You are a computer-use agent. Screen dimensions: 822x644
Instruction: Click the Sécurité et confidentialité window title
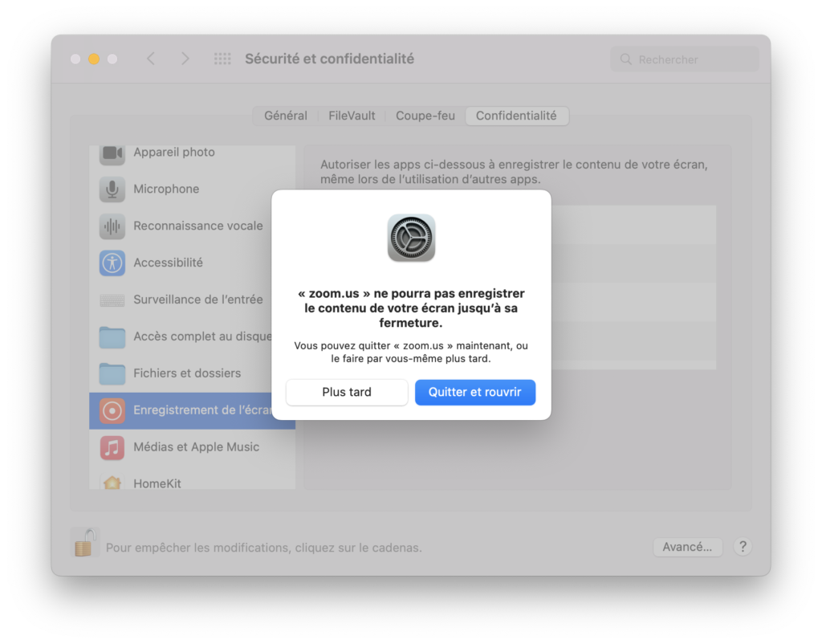pyautogui.click(x=329, y=59)
